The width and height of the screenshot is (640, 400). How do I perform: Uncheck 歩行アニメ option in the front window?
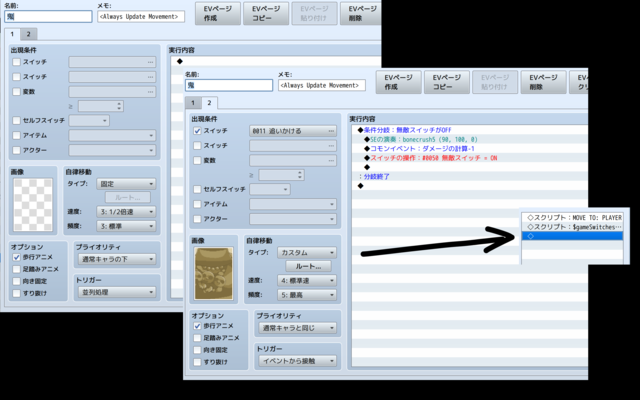197,326
